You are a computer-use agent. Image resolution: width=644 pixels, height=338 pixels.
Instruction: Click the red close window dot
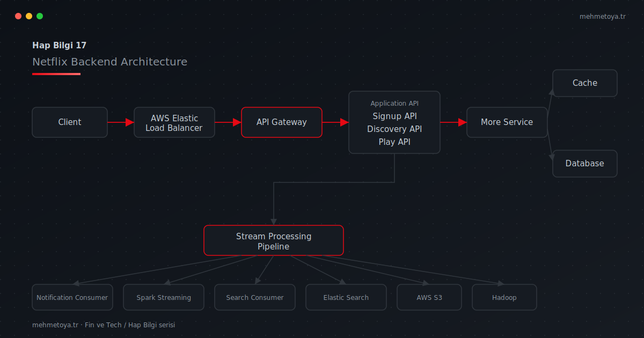pyautogui.click(x=18, y=16)
